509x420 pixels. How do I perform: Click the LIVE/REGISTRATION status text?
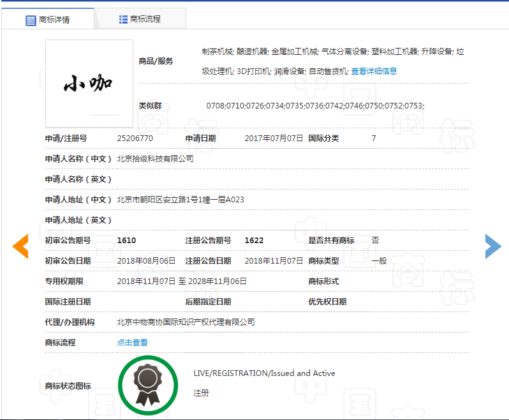click(x=264, y=373)
